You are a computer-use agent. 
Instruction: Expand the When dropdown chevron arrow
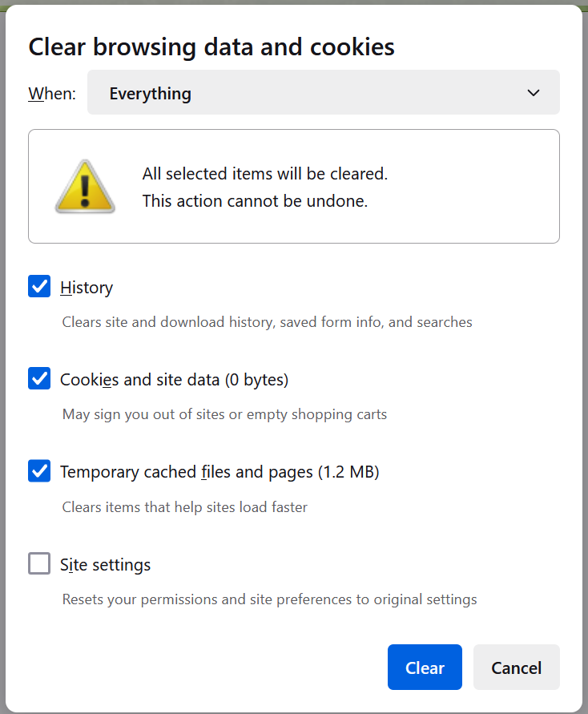click(x=533, y=93)
